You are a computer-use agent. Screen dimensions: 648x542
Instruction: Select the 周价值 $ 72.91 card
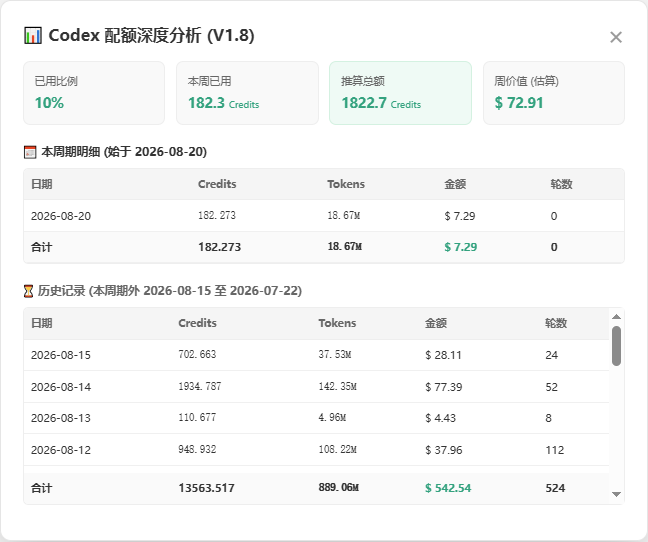coord(554,93)
